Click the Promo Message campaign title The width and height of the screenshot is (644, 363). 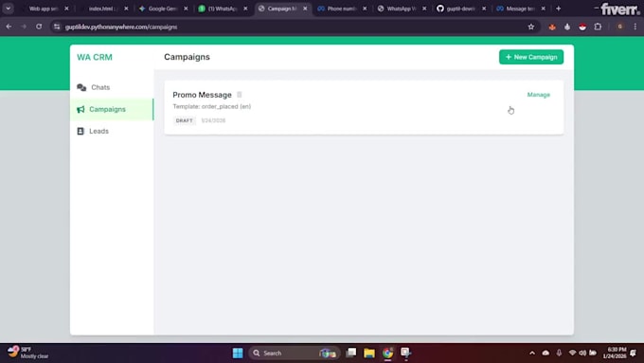(202, 95)
